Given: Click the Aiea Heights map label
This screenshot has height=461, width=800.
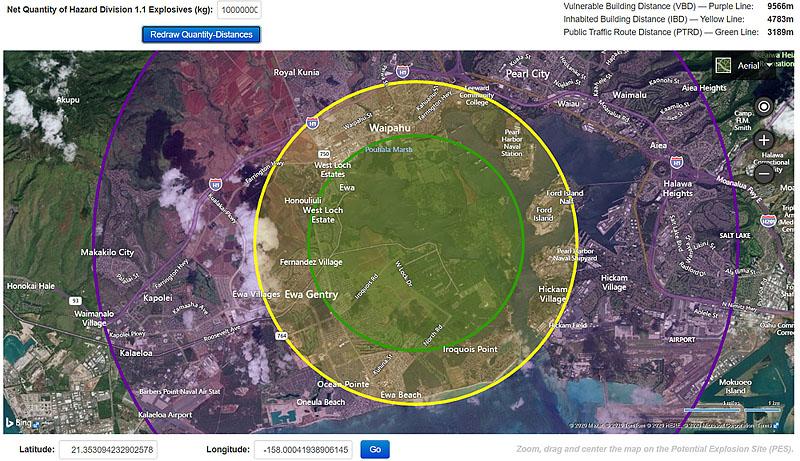Looking at the screenshot, I should click(x=704, y=88).
